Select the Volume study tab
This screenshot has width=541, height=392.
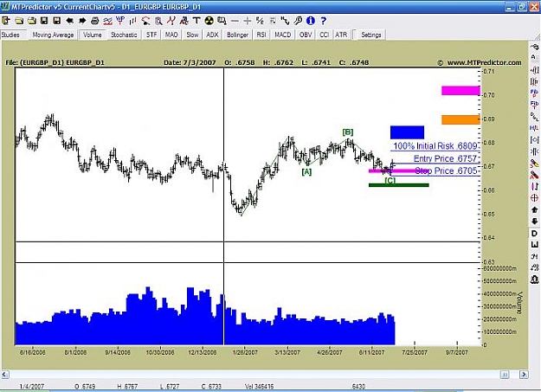92,35
